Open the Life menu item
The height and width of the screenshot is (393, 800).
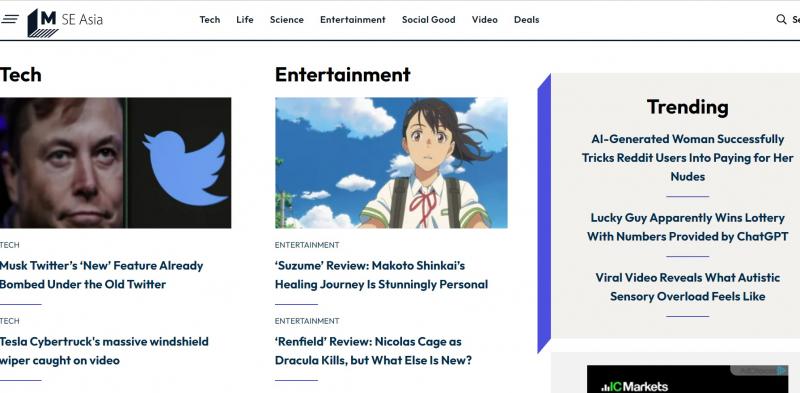(x=245, y=20)
